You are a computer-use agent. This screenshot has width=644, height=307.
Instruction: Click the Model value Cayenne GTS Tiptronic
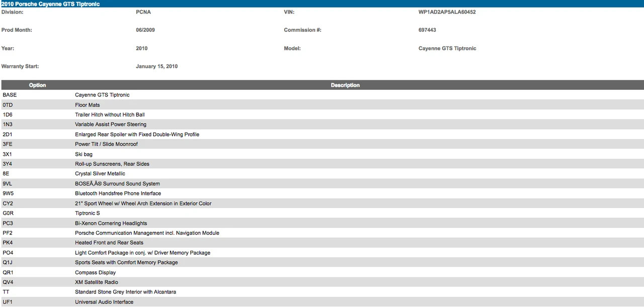[x=447, y=49]
